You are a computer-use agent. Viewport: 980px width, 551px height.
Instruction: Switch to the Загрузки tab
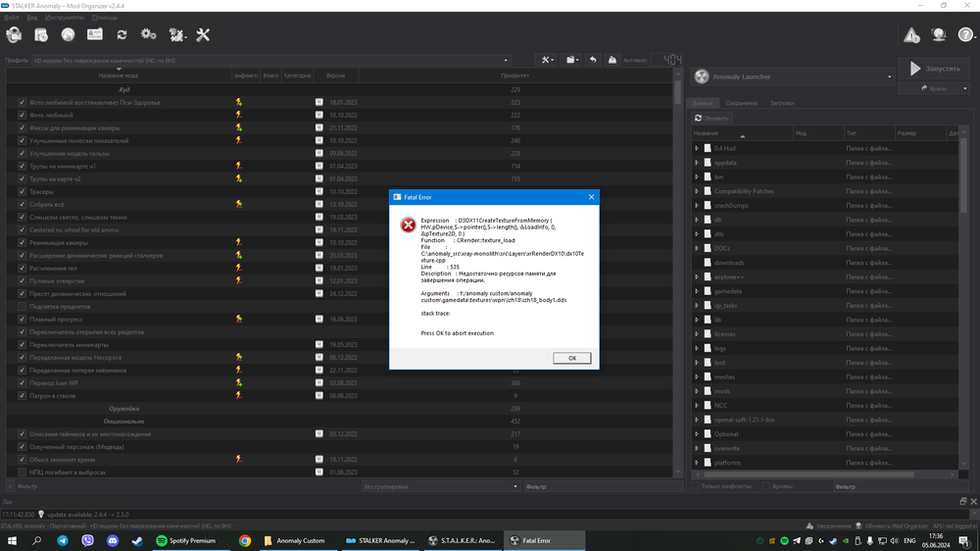click(x=782, y=103)
